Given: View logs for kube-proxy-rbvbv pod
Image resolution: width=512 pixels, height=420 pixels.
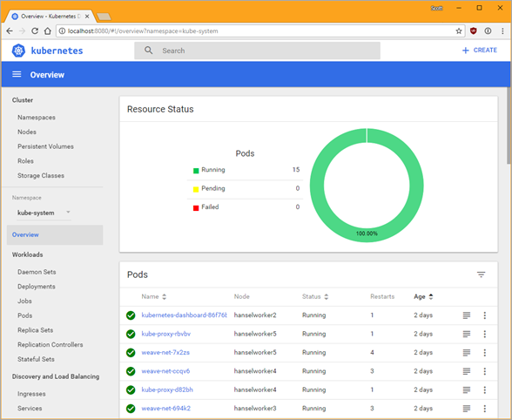Looking at the screenshot, I should 467,334.
